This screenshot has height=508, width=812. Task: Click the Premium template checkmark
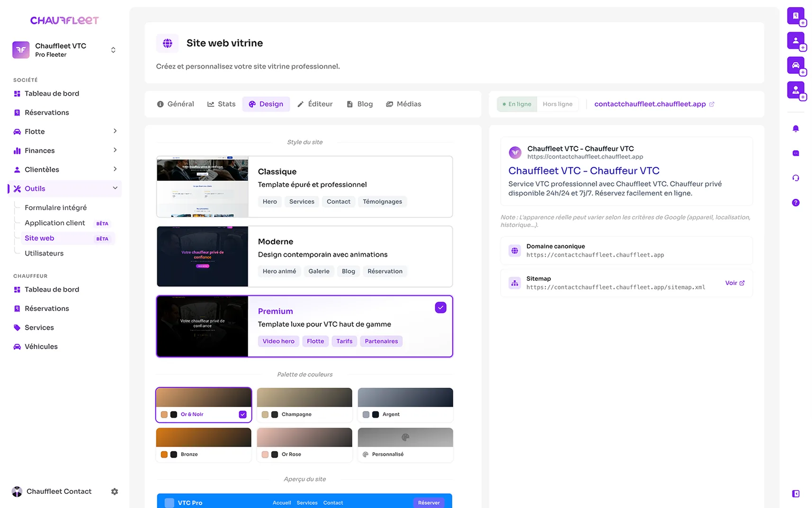tap(441, 308)
